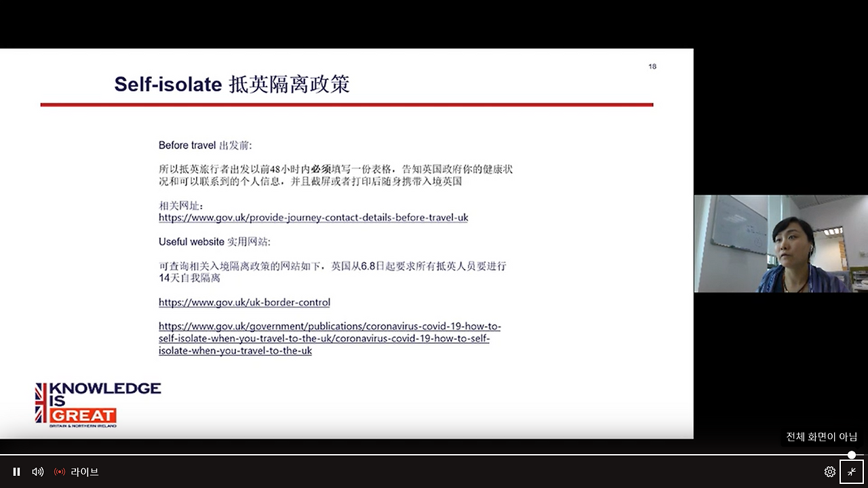This screenshot has height=488, width=868.
Task: Toggle playback with the pause control
Action: click(x=16, y=472)
